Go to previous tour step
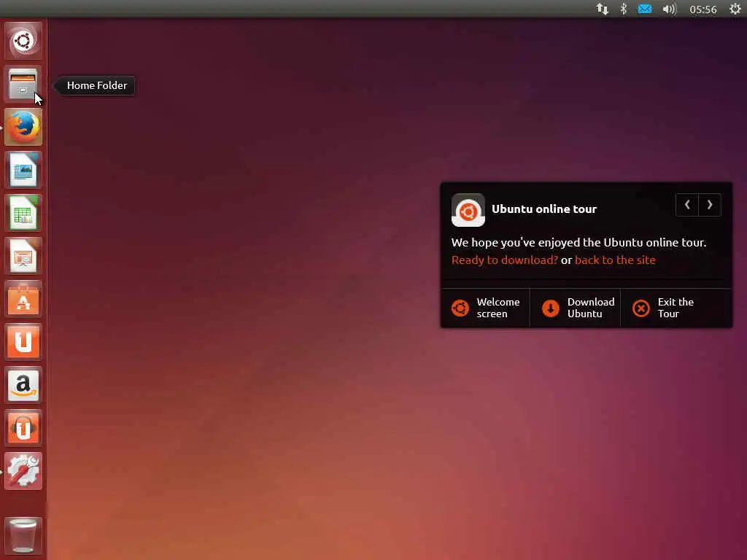747x560 pixels. tap(687, 205)
